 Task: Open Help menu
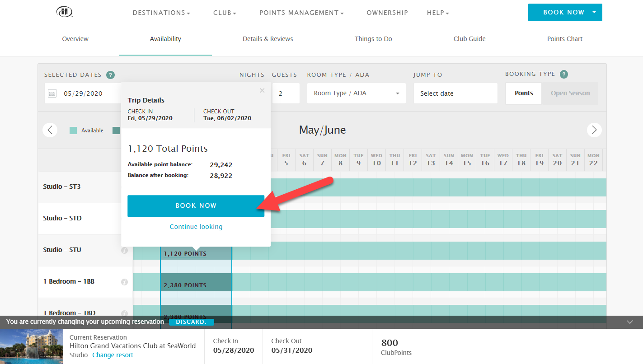(438, 13)
